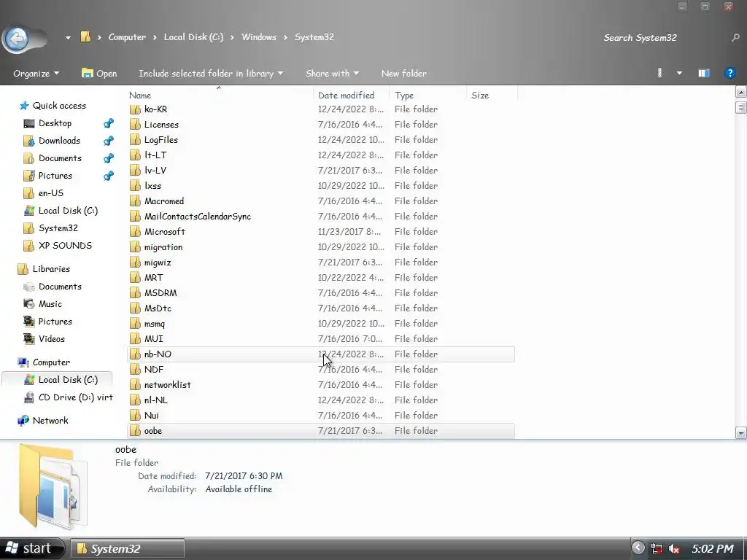Screen dimensions: 747x560
Task: Click the search magnifier icon
Action: [735, 38]
